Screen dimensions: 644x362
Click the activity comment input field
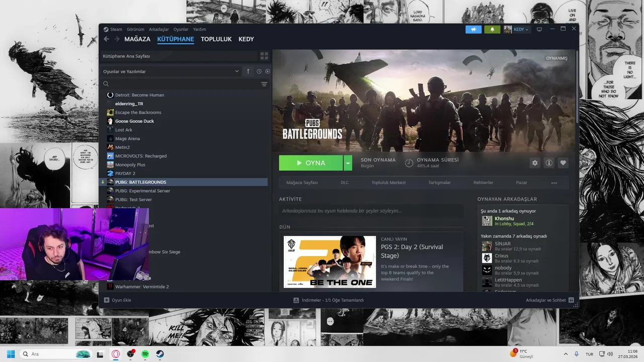click(371, 211)
